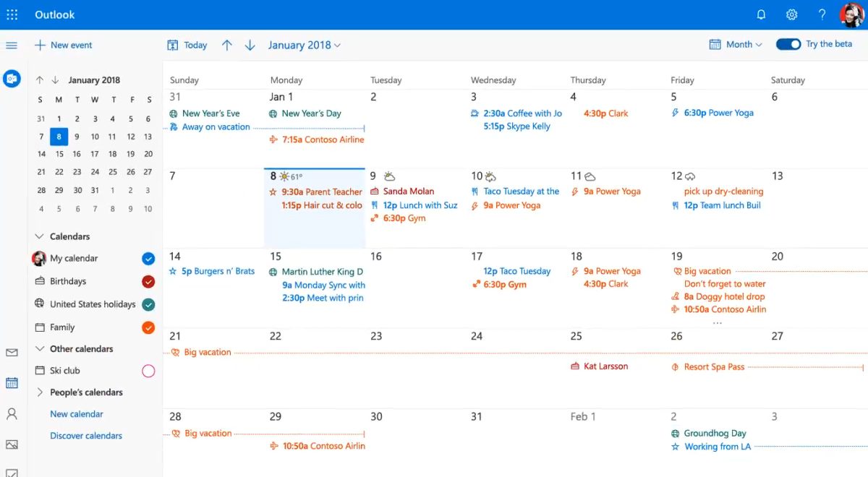Screen dimensions: 868x477
Task: Select date 8 in mini calendar
Action: click(59, 137)
